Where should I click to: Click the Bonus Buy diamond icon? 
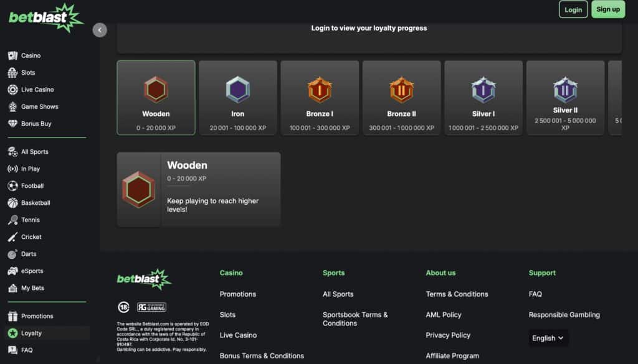[x=12, y=123]
